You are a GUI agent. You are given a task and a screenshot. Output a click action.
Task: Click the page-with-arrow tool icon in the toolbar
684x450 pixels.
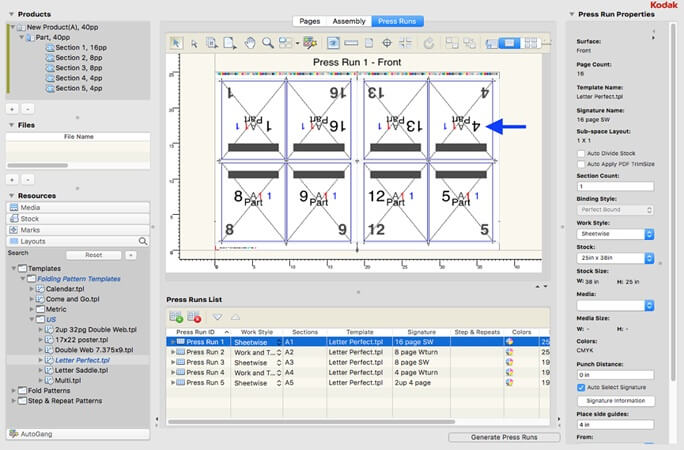click(230, 43)
